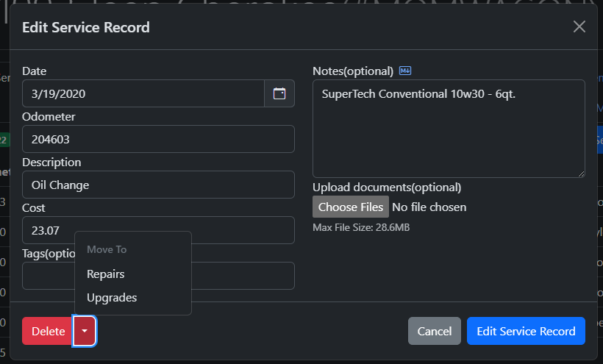Grab the Notes textarea resize handle
Viewport: 603px width, 364px height.
(x=581, y=173)
